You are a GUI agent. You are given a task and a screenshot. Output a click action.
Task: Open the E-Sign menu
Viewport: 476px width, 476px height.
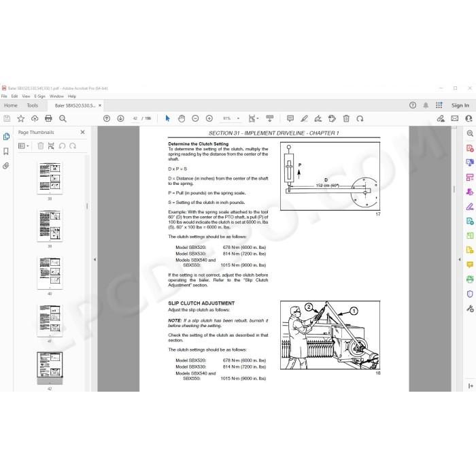(39, 97)
